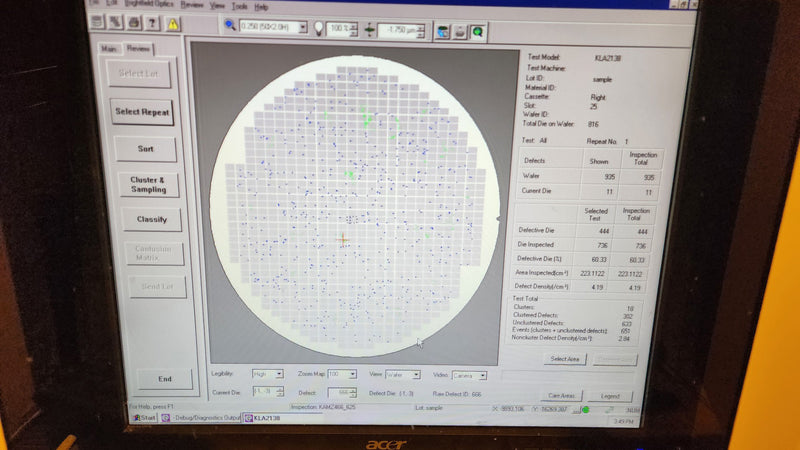Image resolution: width=800 pixels, height=450 pixels.
Task: Open the Legend button
Action: (610, 396)
